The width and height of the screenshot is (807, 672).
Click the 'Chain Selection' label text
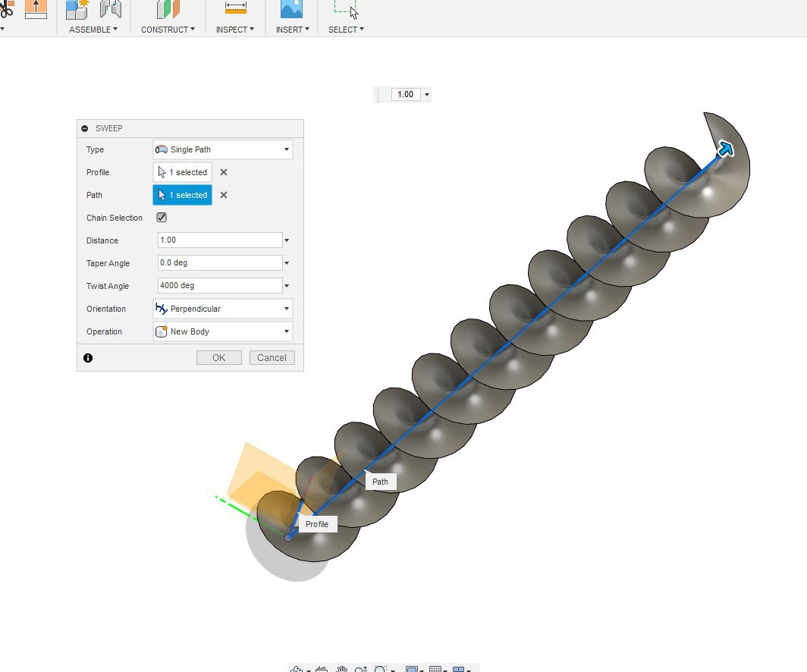pyautogui.click(x=115, y=218)
